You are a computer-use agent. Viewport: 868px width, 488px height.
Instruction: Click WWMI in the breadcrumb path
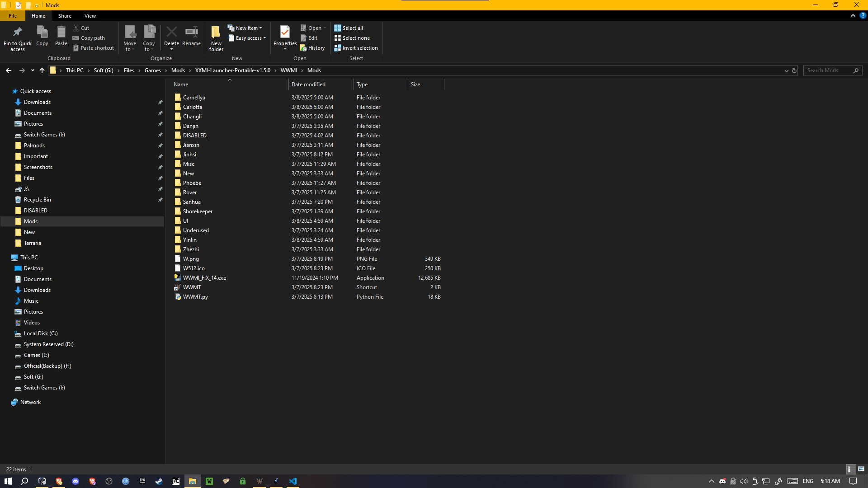point(288,70)
